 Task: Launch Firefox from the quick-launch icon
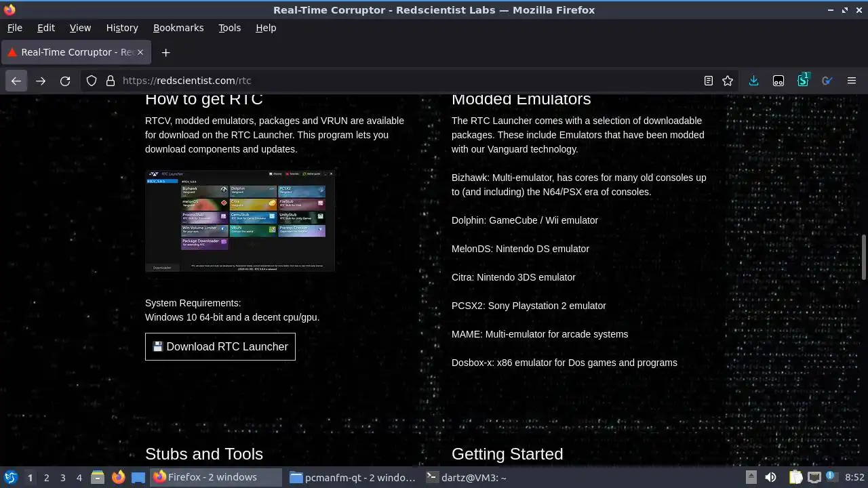tap(118, 477)
